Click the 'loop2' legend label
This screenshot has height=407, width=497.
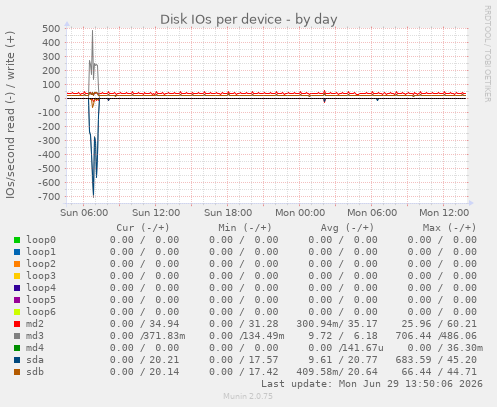pos(41,264)
